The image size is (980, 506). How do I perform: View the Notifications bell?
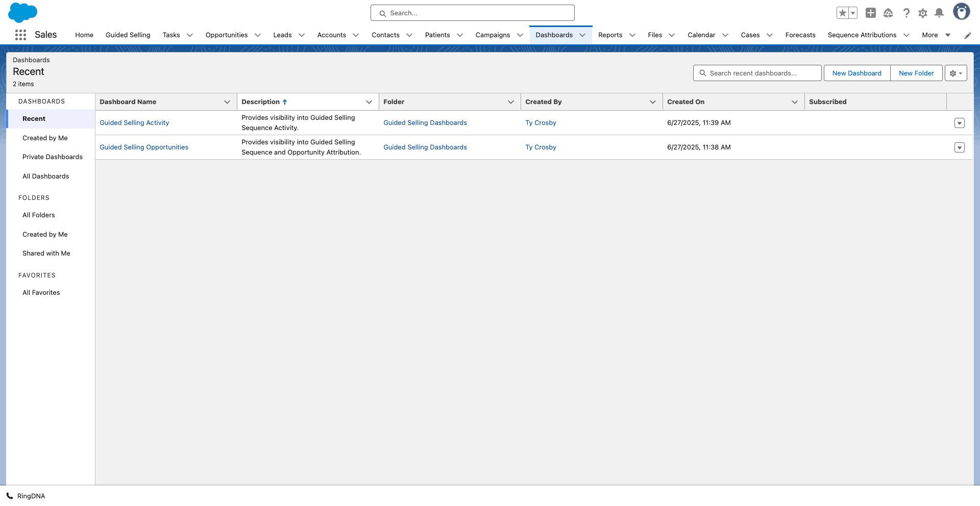coord(939,13)
